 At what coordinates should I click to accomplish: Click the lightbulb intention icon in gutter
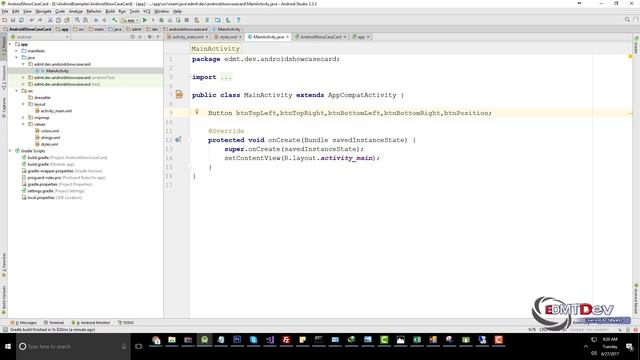point(197,111)
